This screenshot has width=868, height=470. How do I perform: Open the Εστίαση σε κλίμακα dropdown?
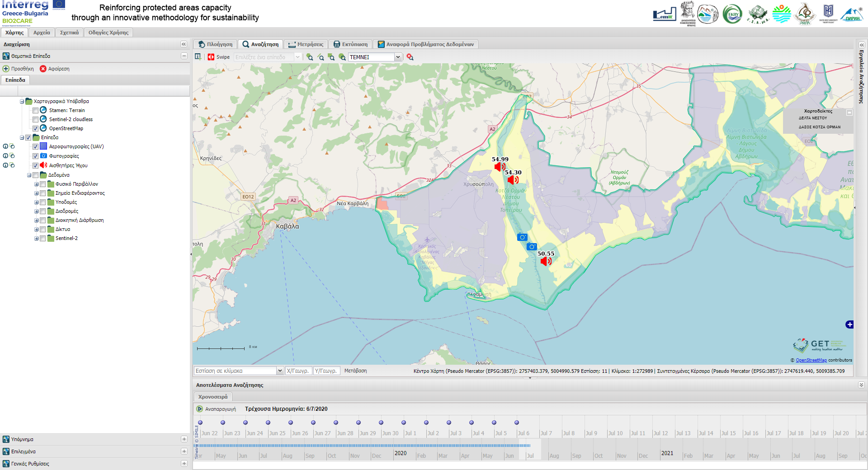(x=280, y=371)
